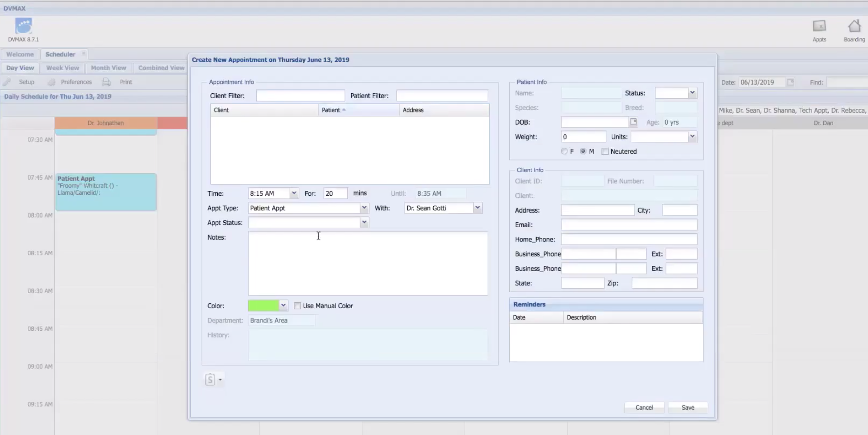Select the F gender radio button
Image resolution: width=868 pixels, height=435 pixels.
tap(564, 151)
